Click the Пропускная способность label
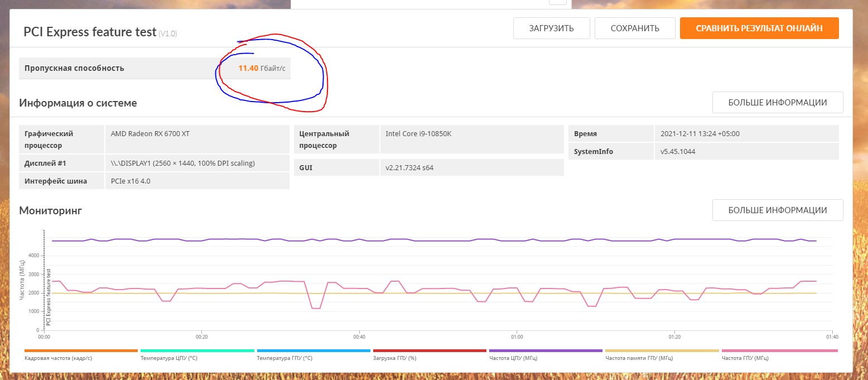Viewport: 868px width, 380px height. 74,69
